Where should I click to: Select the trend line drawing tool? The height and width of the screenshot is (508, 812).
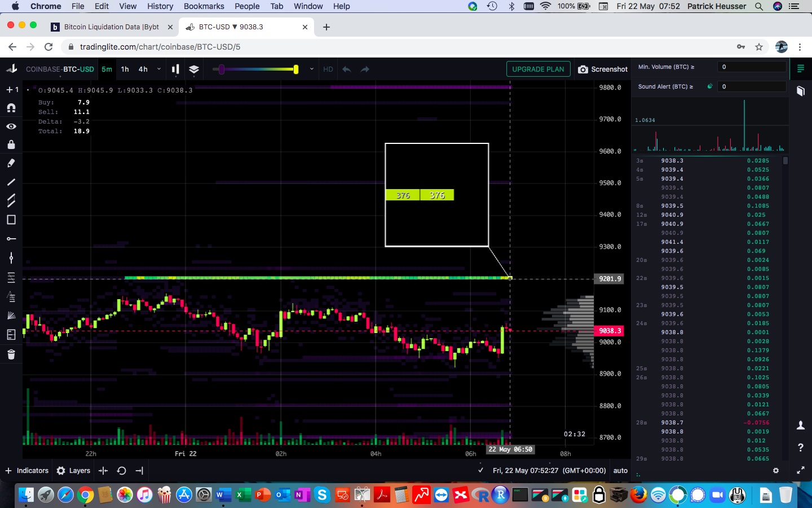11,182
